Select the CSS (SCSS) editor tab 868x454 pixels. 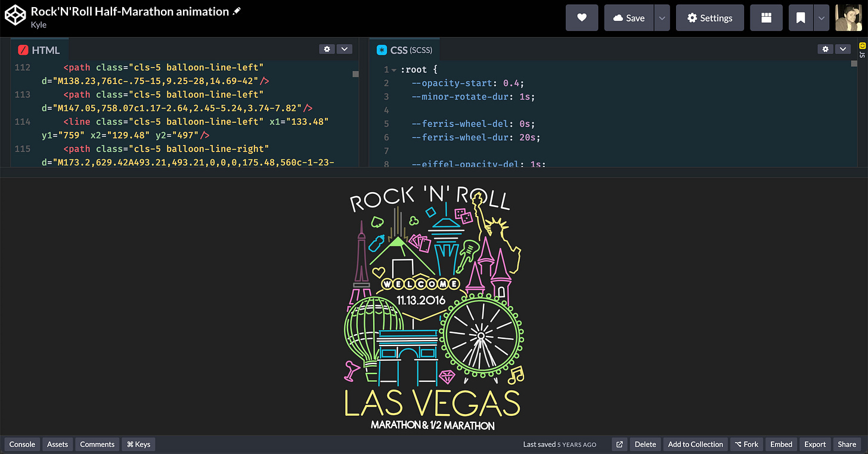click(x=405, y=50)
